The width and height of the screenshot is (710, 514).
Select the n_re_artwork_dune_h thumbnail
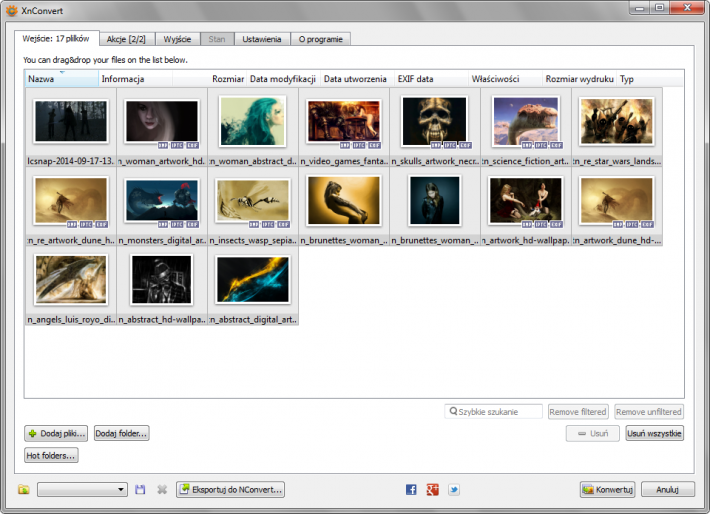pos(71,200)
